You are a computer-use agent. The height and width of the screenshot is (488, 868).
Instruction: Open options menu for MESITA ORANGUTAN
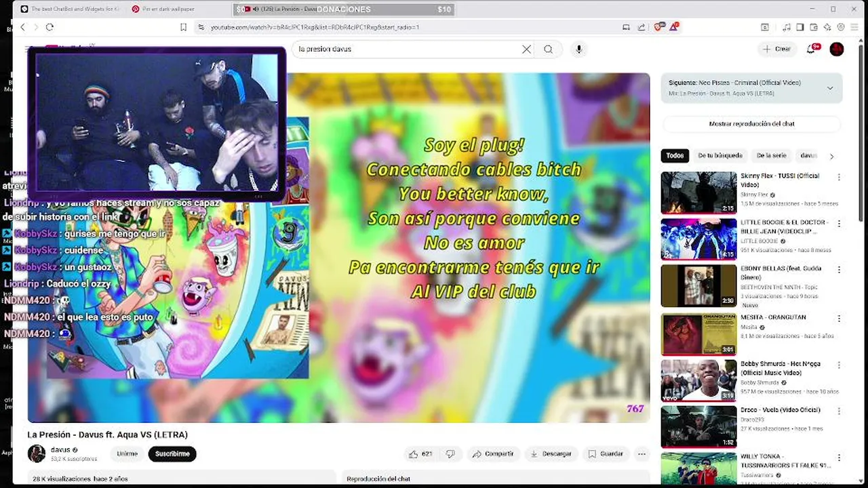click(x=839, y=318)
